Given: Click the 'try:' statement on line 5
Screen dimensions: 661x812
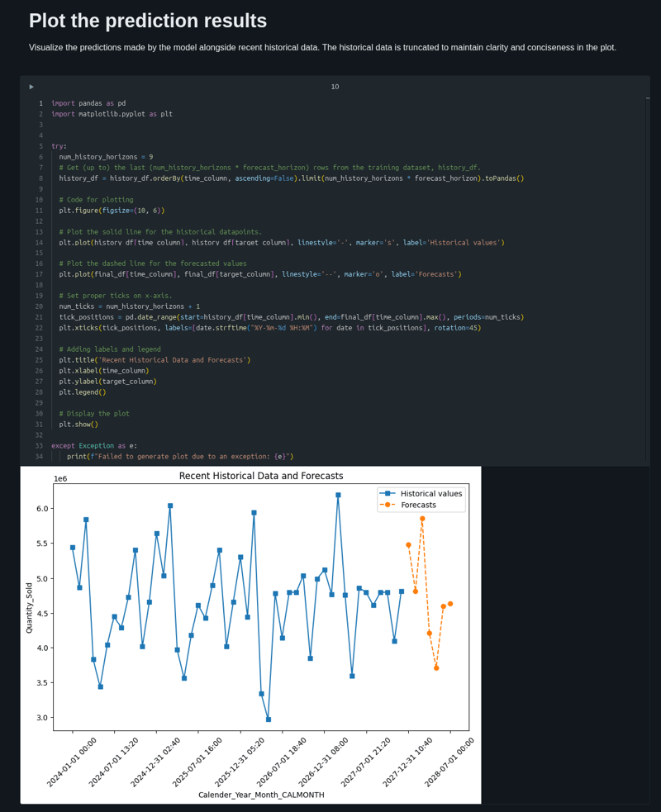Looking at the screenshot, I should click(59, 146).
